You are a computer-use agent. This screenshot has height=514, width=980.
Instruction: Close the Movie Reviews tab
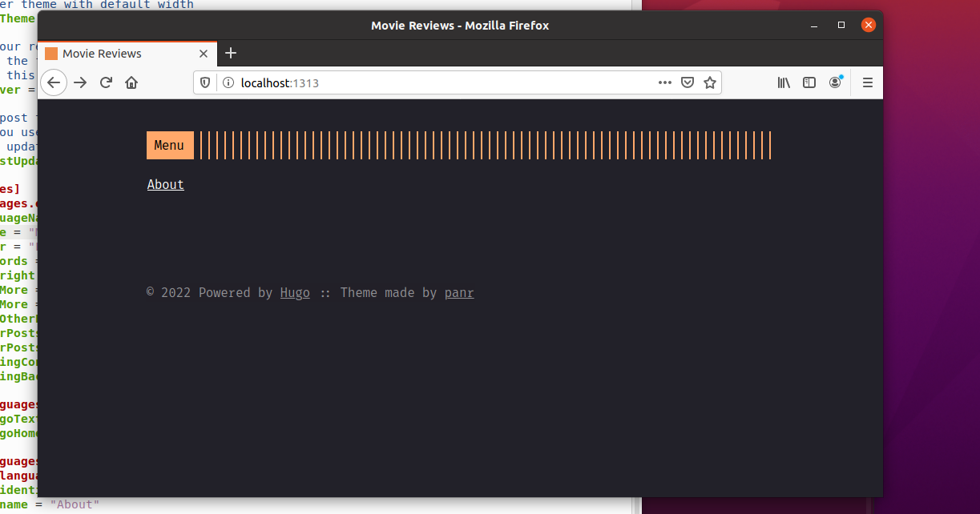[204, 54]
